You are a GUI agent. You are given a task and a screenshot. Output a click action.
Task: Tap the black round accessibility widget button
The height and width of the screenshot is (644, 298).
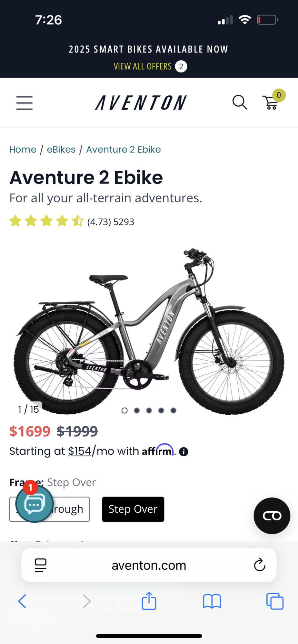click(x=272, y=516)
